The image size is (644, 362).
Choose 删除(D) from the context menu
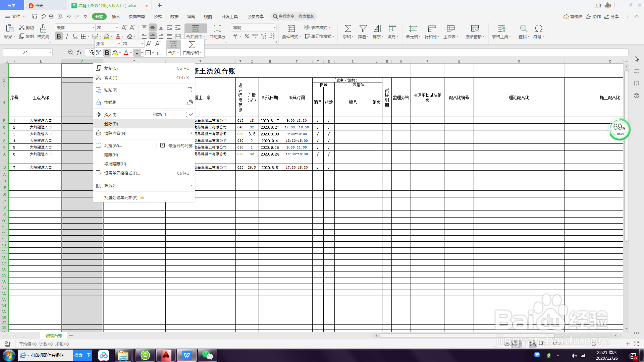click(x=111, y=124)
